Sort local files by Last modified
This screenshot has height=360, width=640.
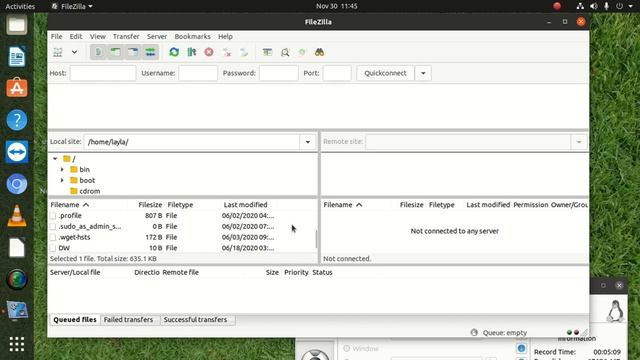pos(245,205)
